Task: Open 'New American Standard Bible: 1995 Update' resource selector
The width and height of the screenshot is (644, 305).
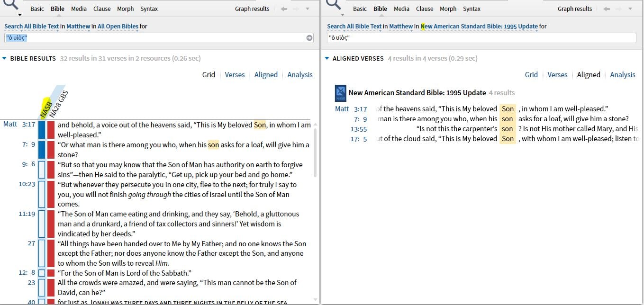Action: coord(479,27)
